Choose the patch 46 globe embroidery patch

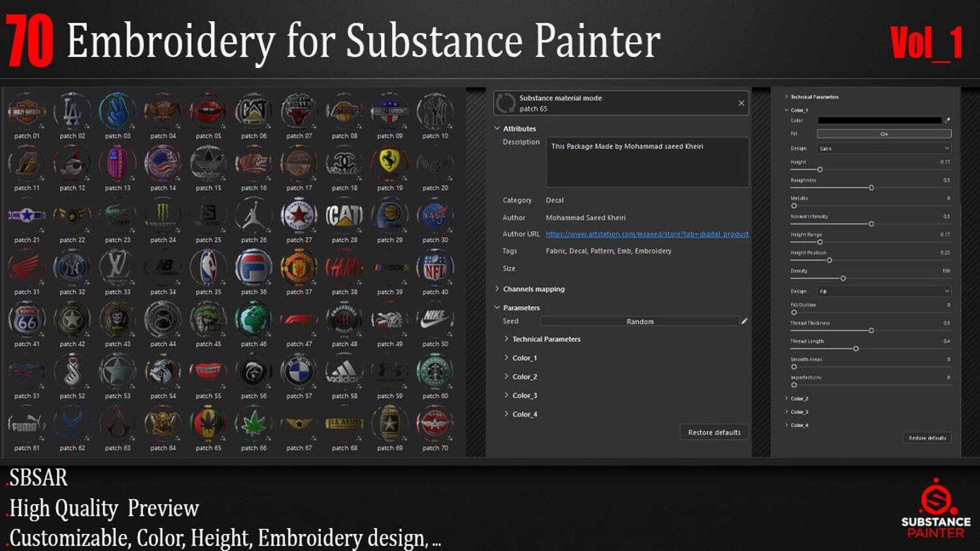pyautogui.click(x=253, y=319)
